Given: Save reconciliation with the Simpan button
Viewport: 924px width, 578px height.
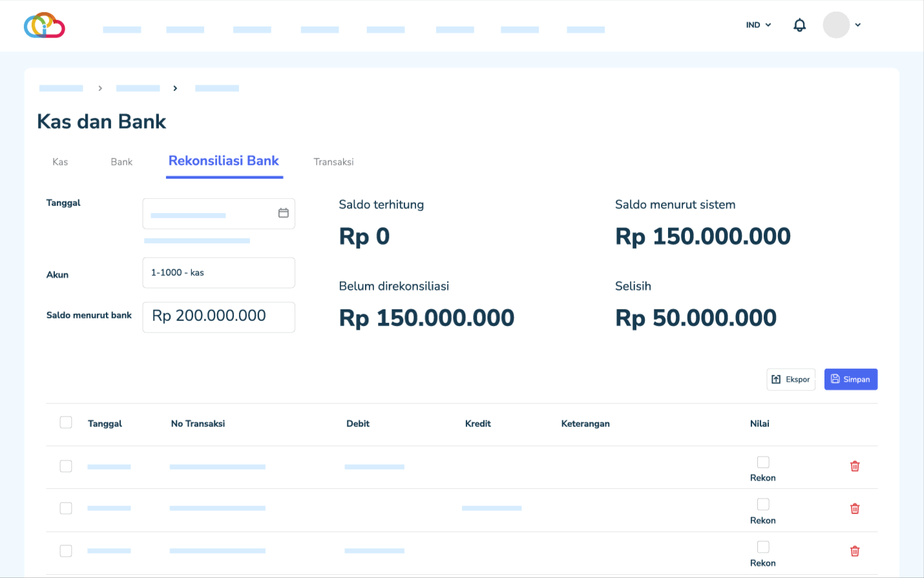Looking at the screenshot, I should point(850,380).
